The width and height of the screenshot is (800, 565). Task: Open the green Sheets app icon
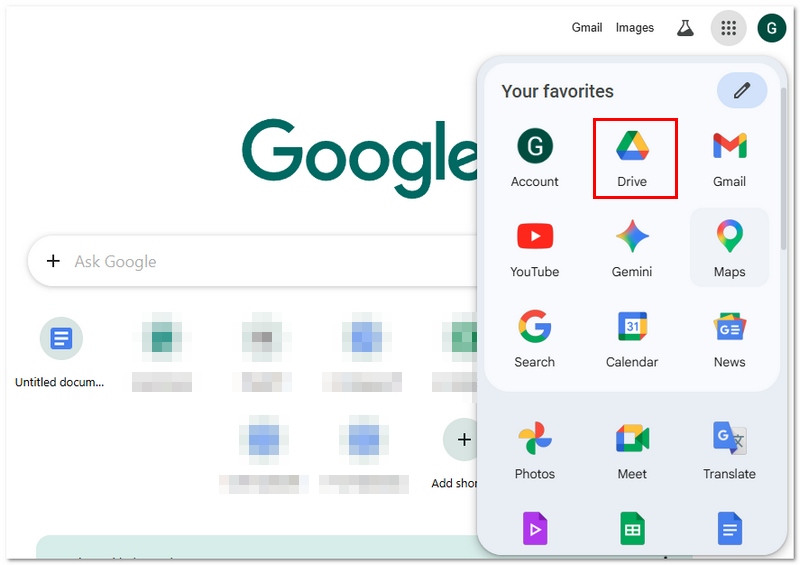(x=632, y=529)
